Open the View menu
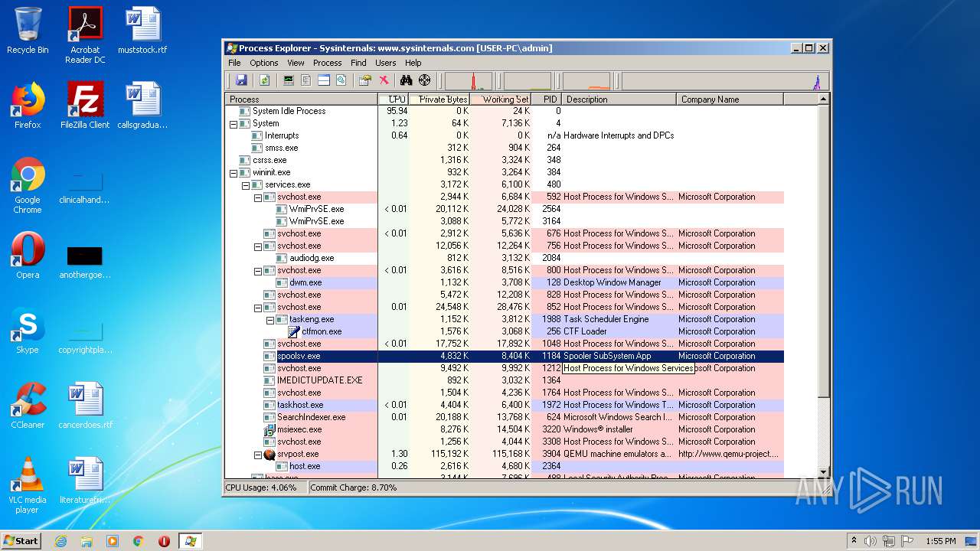 point(296,63)
